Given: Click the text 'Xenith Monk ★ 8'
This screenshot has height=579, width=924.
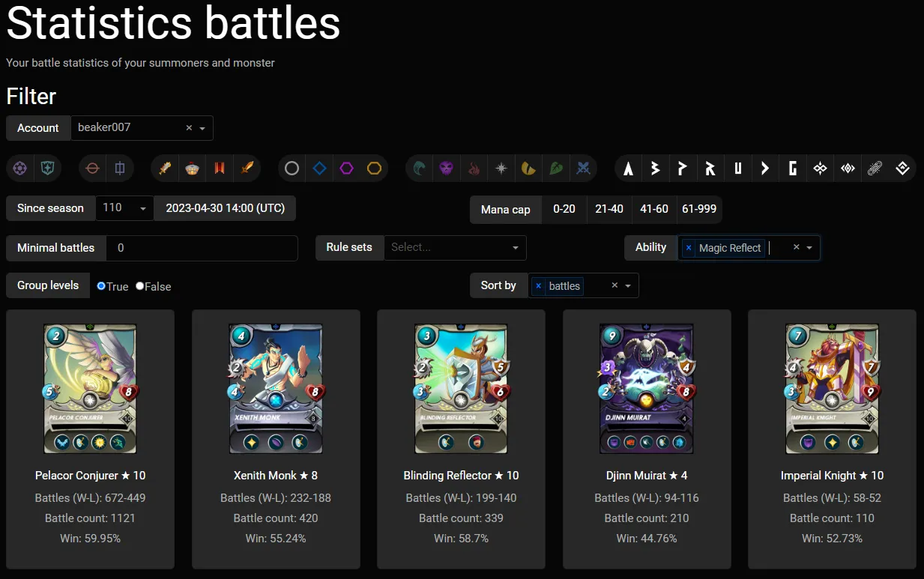Looking at the screenshot, I should [x=276, y=476].
